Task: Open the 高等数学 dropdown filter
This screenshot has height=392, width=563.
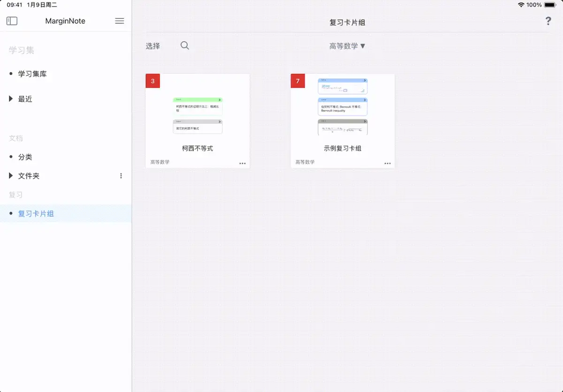Action: [x=347, y=46]
